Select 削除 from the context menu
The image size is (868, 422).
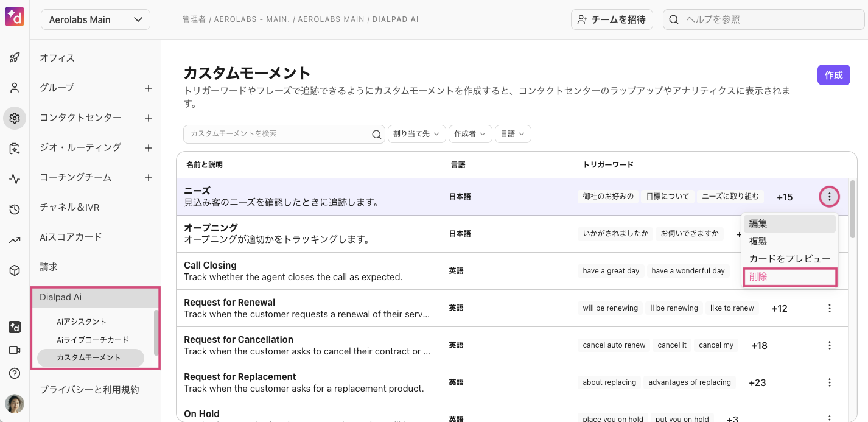click(x=789, y=277)
